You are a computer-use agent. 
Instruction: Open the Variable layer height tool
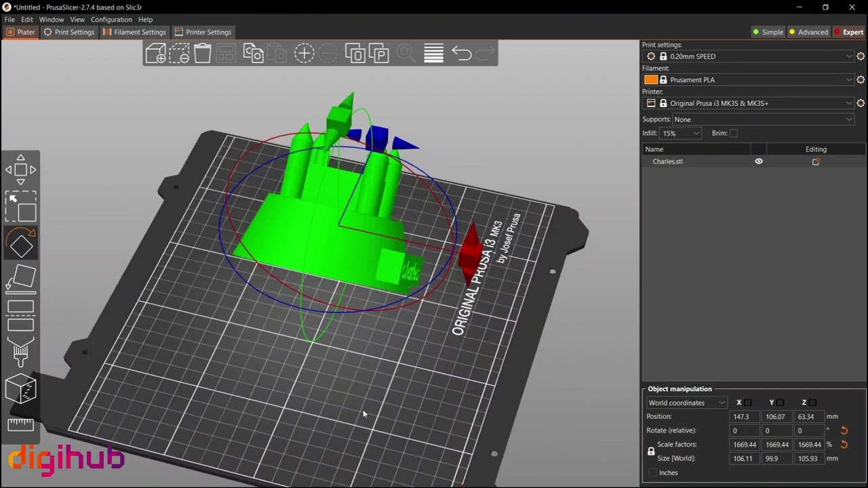point(433,54)
